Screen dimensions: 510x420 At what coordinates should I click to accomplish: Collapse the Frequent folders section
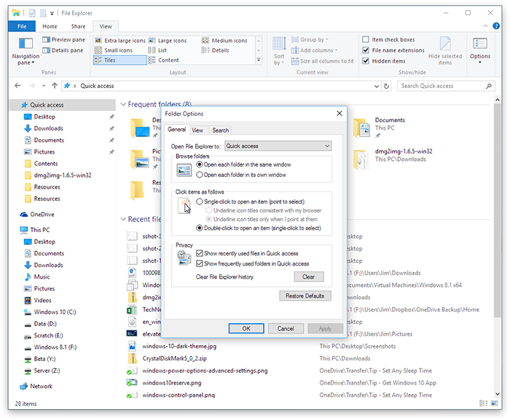(x=122, y=105)
